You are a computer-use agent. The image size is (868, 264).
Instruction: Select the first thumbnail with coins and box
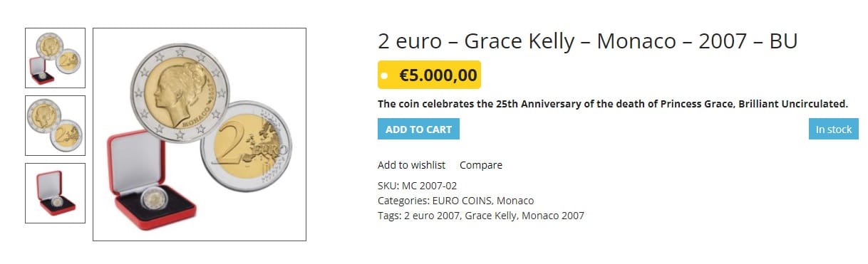click(55, 58)
